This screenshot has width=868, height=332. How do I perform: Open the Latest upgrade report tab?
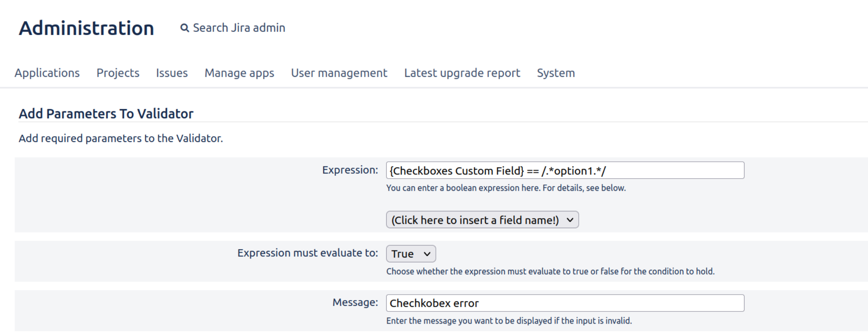[x=462, y=73]
